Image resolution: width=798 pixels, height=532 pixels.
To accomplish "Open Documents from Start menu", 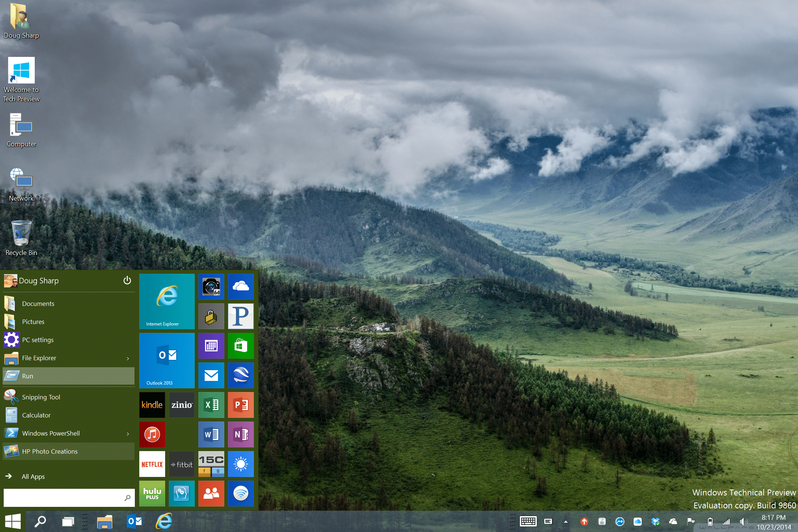I will [69, 304].
